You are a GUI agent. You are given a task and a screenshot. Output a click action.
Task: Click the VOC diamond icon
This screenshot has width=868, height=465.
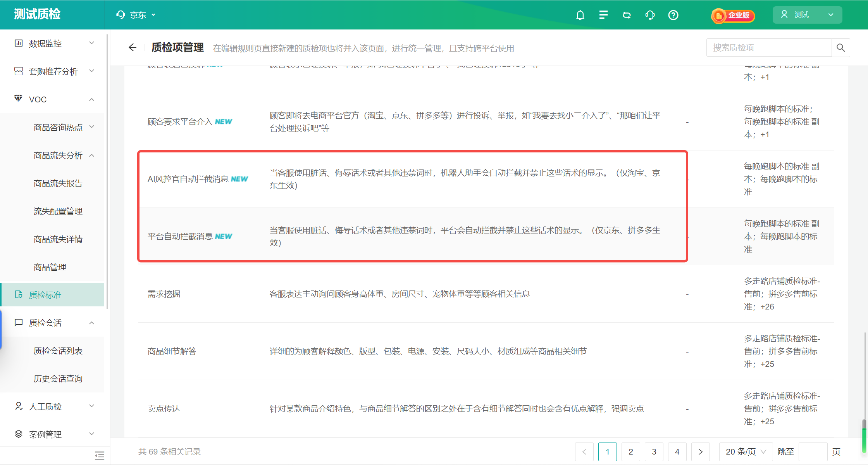18,99
